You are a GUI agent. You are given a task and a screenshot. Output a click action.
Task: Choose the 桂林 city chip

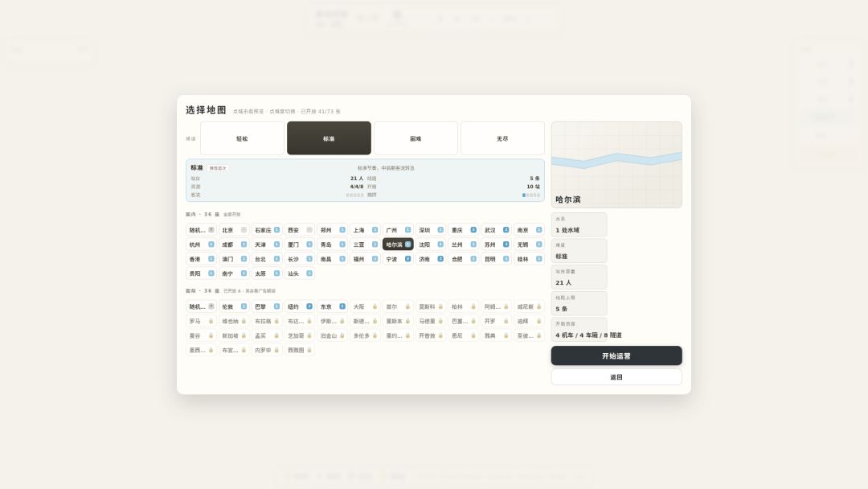coord(529,259)
